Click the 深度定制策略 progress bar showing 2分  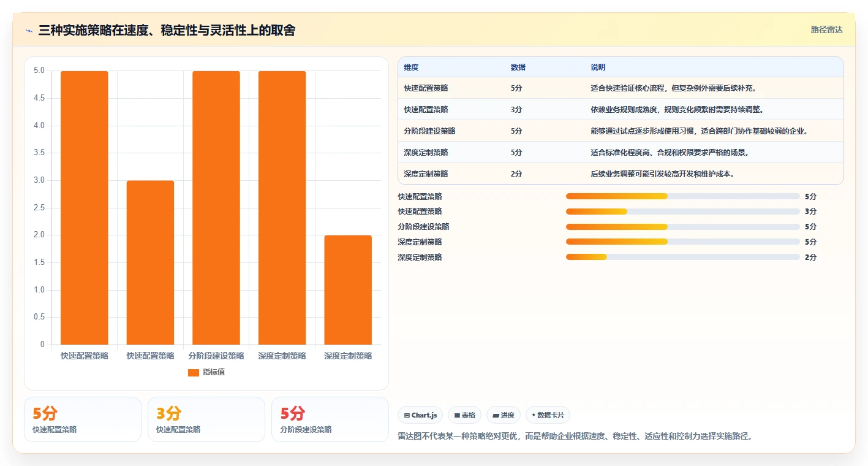[x=683, y=258]
